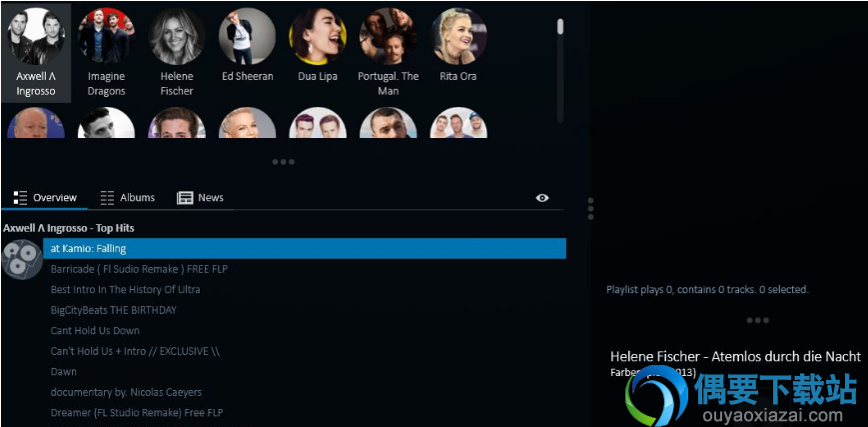This screenshot has height=427, width=868.
Task: Toggle the eye visibility icon
Action: point(542,198)
